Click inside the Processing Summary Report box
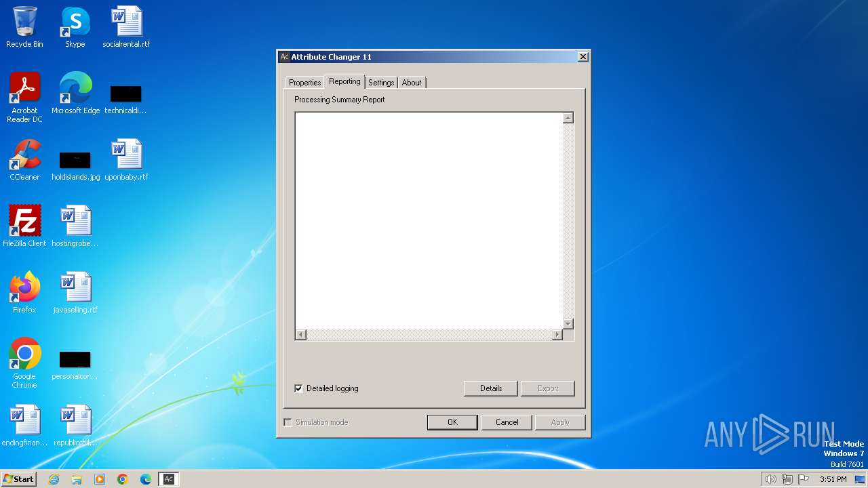This screenshot has width=868, height=488. pos(429,220)
